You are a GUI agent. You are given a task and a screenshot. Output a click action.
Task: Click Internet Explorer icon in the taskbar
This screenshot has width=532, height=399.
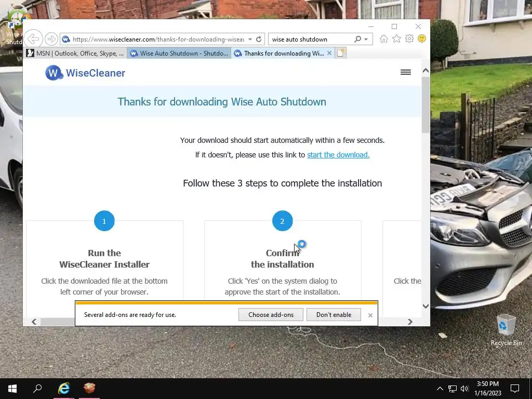pos(64,389)
